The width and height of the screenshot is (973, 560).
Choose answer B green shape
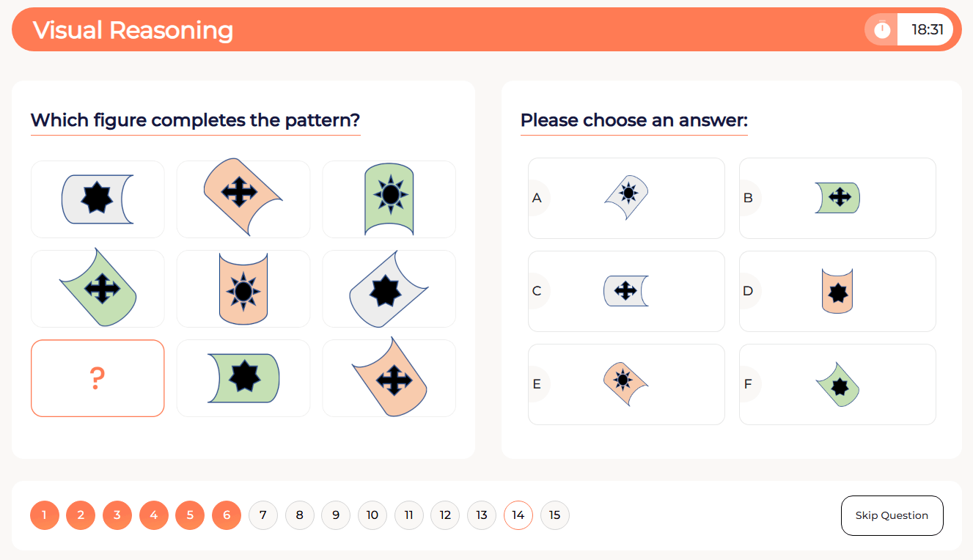[x=837, y=198]
